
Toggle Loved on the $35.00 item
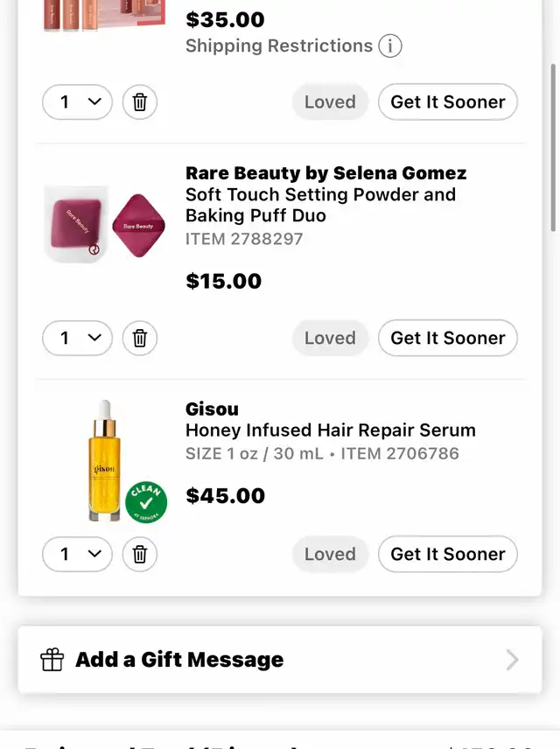[330, 101]
